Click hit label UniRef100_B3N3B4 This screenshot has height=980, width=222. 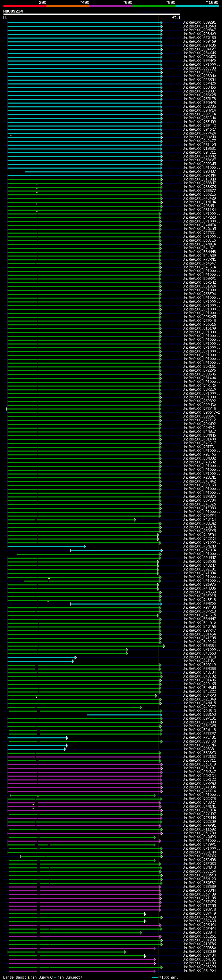[x=199, y=646]
